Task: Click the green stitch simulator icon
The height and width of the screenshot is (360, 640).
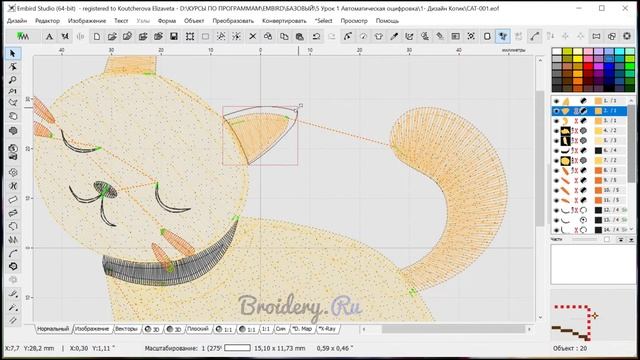Action: pyautogui.click(x=22, y=36)
